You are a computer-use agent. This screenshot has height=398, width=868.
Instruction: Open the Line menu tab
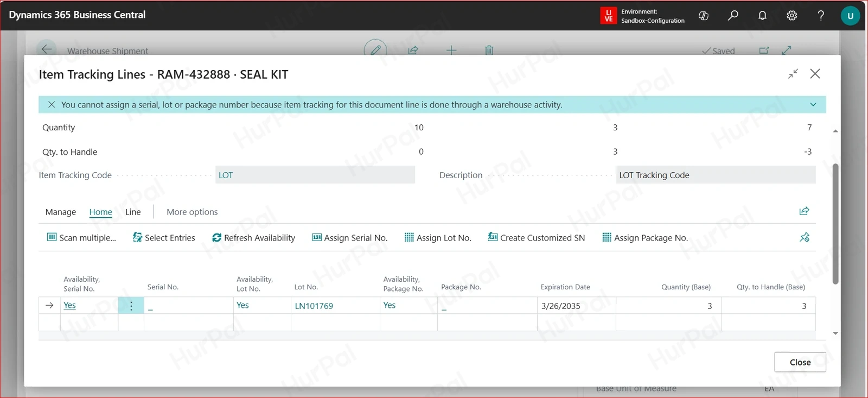133,212
